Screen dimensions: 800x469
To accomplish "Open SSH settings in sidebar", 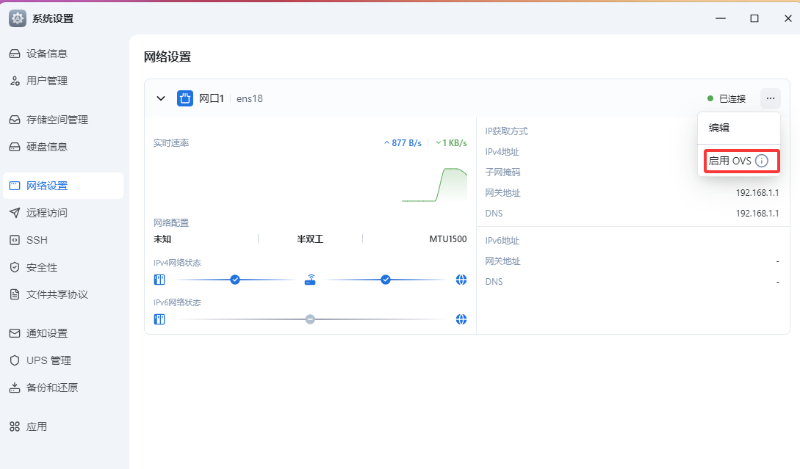I will tap(36, 240).
